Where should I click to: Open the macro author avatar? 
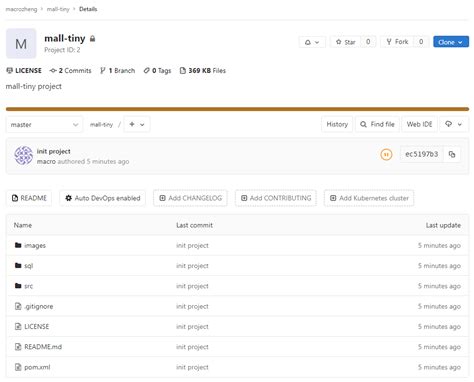(23, 156)
